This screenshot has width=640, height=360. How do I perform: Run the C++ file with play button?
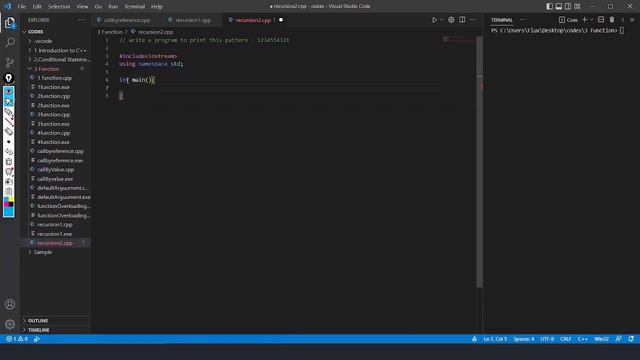click(434, 20)
